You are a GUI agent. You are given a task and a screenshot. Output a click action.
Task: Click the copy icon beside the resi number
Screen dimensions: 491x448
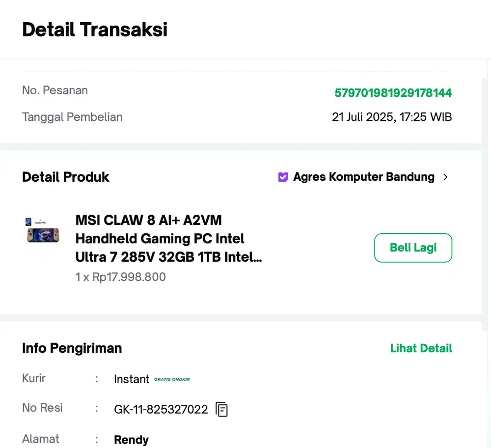pyautogui.click(x=221, y=409)
